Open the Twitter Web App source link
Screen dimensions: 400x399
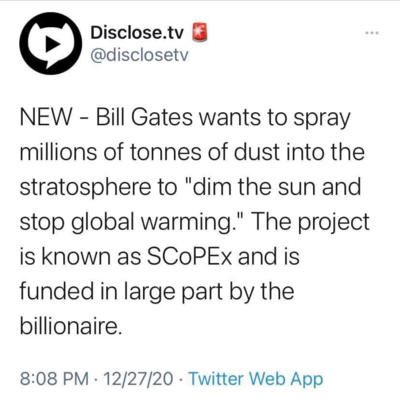point(256,379)
